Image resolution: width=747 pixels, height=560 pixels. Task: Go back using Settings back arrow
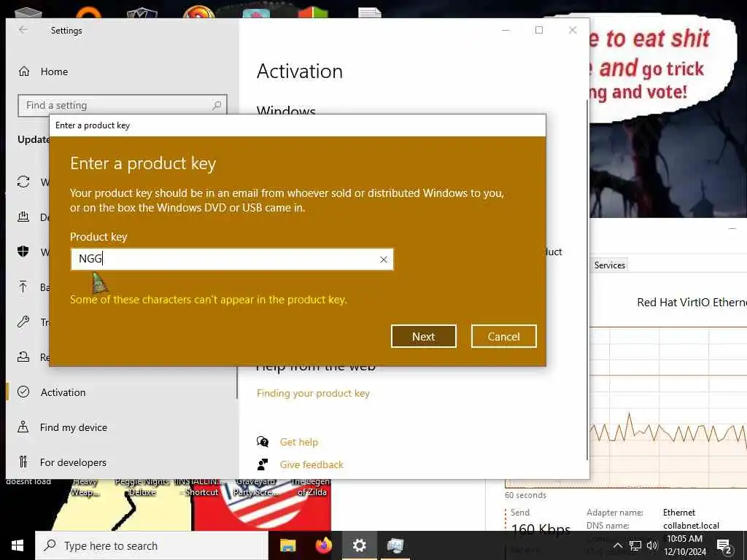23,30
